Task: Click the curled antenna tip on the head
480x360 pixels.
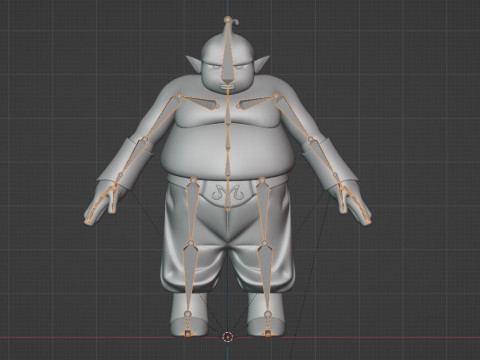Action: [x=236, y=22]
